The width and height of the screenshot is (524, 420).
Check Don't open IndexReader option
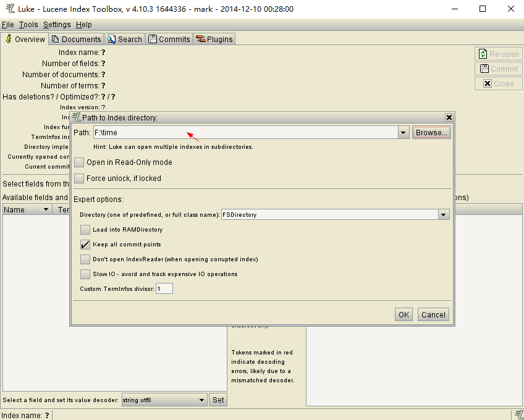pyautogui.click(x=85, y=259)
